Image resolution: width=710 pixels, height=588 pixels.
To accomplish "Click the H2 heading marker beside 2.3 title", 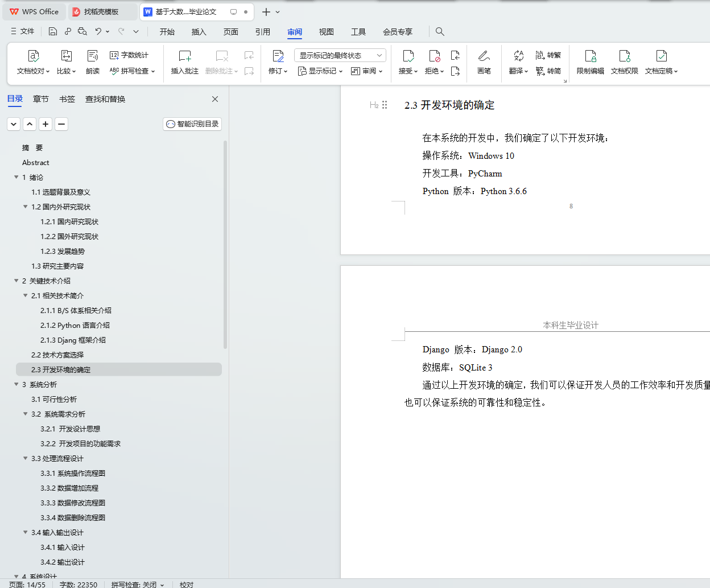I will 374,105.
